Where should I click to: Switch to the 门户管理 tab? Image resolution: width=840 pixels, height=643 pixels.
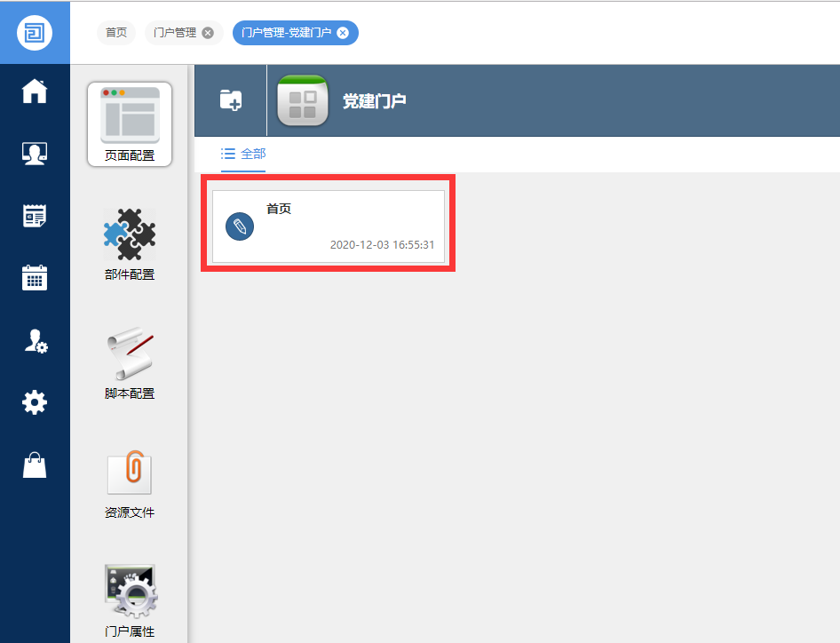coord(175,33)
